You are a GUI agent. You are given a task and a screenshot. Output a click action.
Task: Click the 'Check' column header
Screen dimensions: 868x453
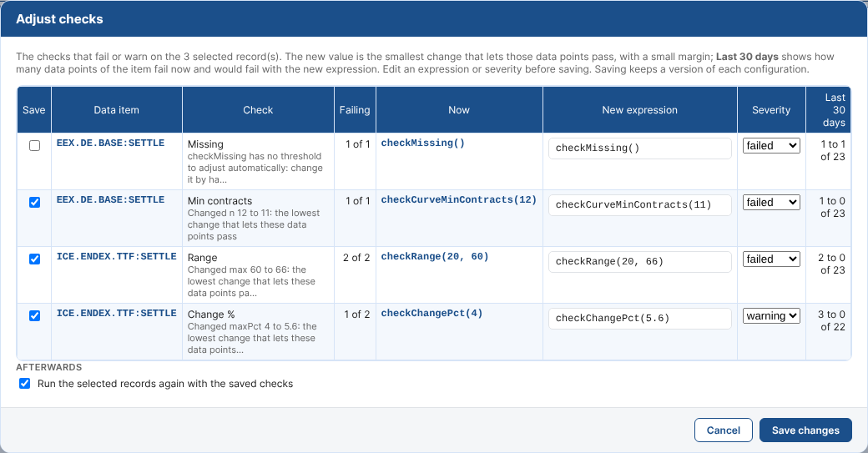pyautogui.click(x=258, y=110)
